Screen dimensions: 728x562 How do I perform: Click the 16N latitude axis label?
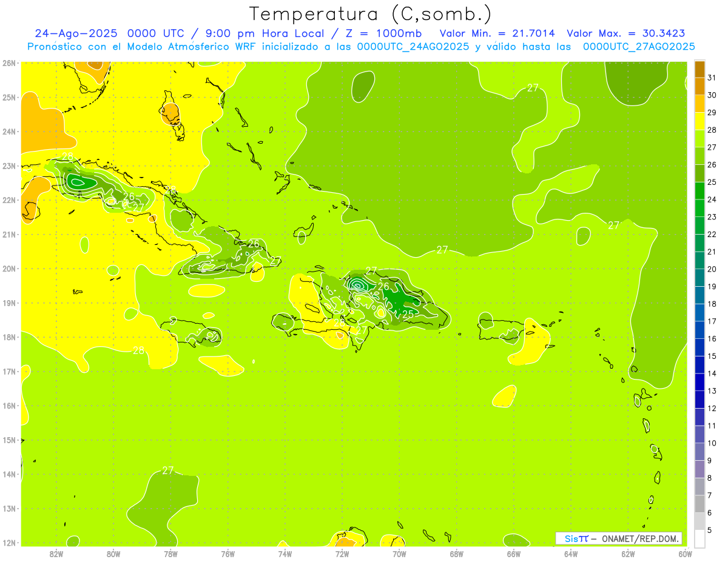pos(9,406)
